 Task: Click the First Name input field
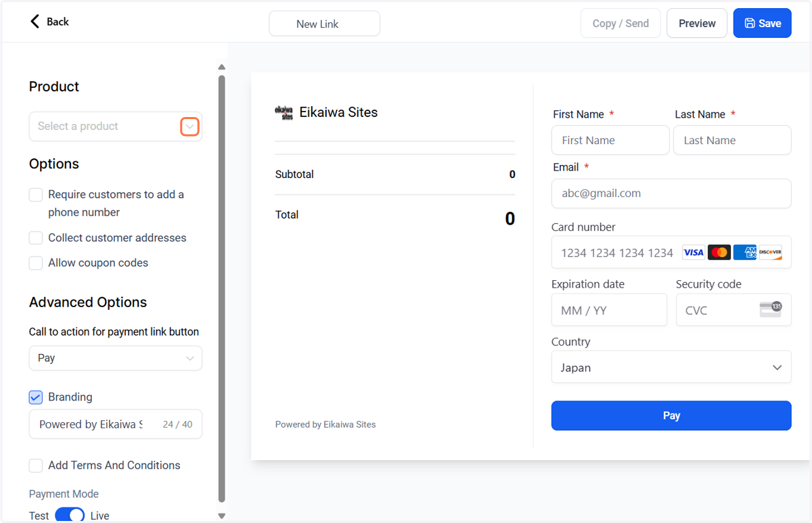(x=610, y=140)
